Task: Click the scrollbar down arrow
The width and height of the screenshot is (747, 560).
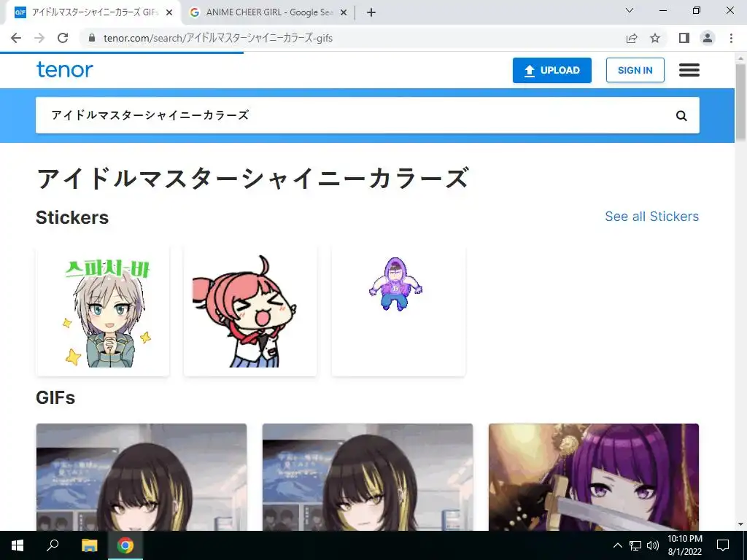Action: click(740, 525)
